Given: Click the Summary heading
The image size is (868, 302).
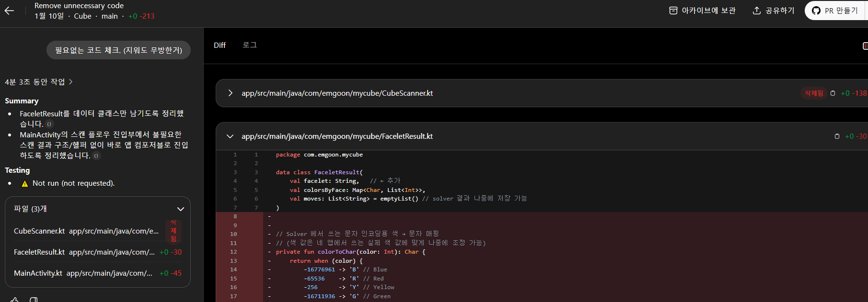Looking at the screenshot, I should pyautogui.click(x=22, y=101).
